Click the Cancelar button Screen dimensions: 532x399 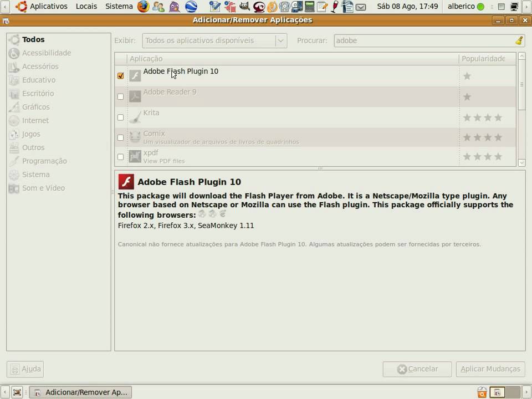coord(417,369)
